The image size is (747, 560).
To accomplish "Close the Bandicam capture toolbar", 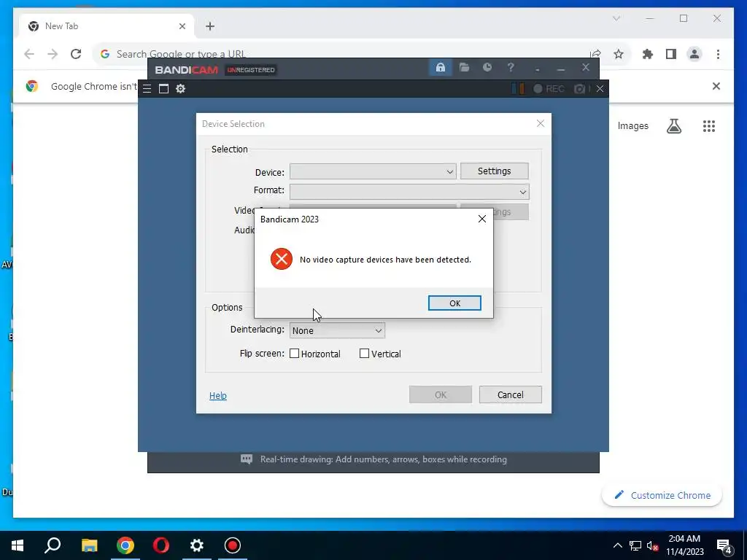I will coord(600,88).
